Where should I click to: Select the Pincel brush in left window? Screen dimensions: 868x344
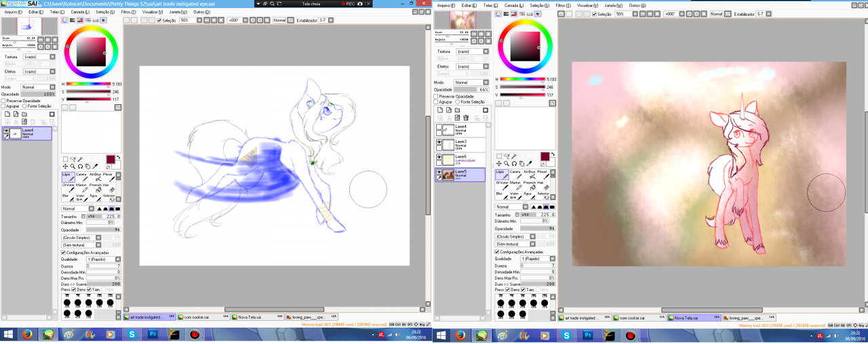[108, 176]
